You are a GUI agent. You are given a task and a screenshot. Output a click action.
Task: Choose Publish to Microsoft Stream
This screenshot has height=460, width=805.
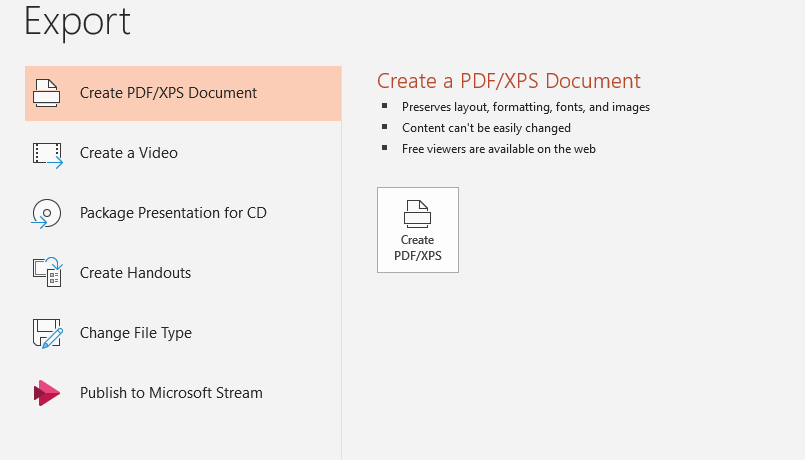coord(171,393)
